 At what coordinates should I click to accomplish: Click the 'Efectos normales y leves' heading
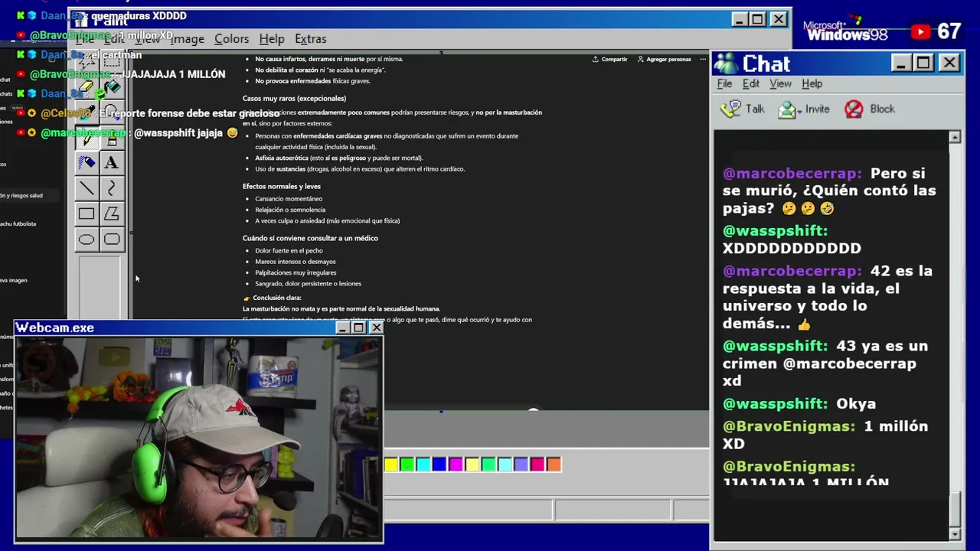point(281,186)
